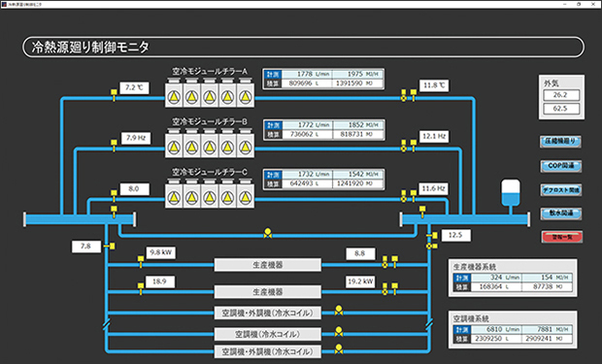Open the 散水関連 screen
The width and height of the screenshot is (602, 364).
click(561, 214)
